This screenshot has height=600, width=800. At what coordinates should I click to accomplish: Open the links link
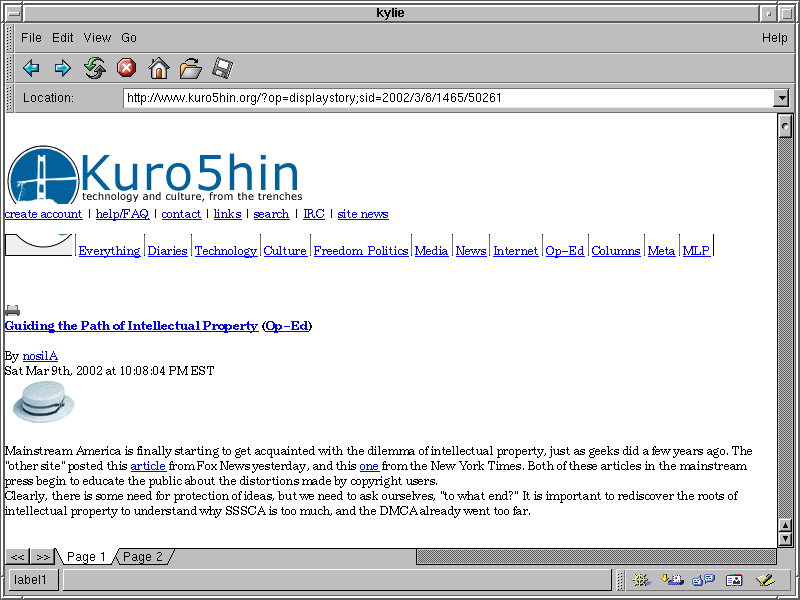(x=228, y=214)
